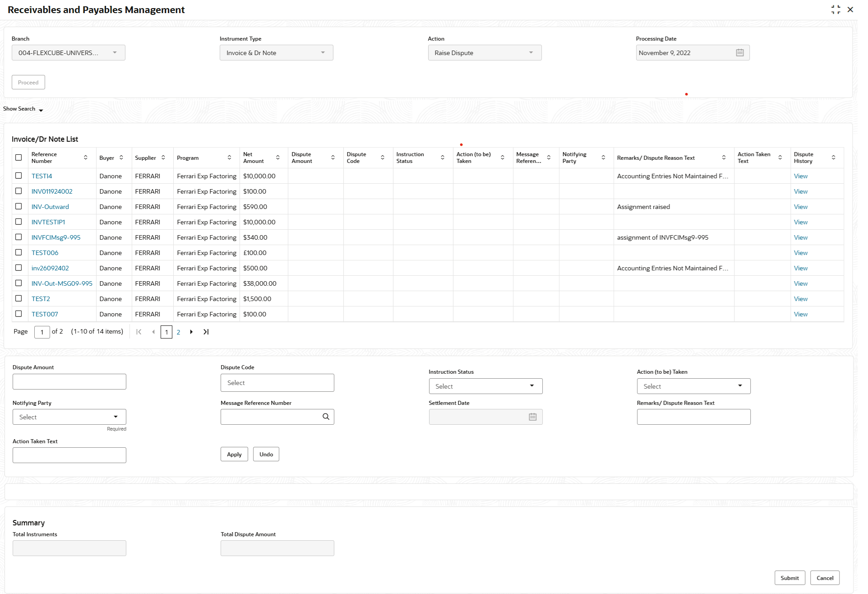The image size is (868, 594).
Task: Collapse the screen using the minimize-view icon
Action: [x=836, y=9]
